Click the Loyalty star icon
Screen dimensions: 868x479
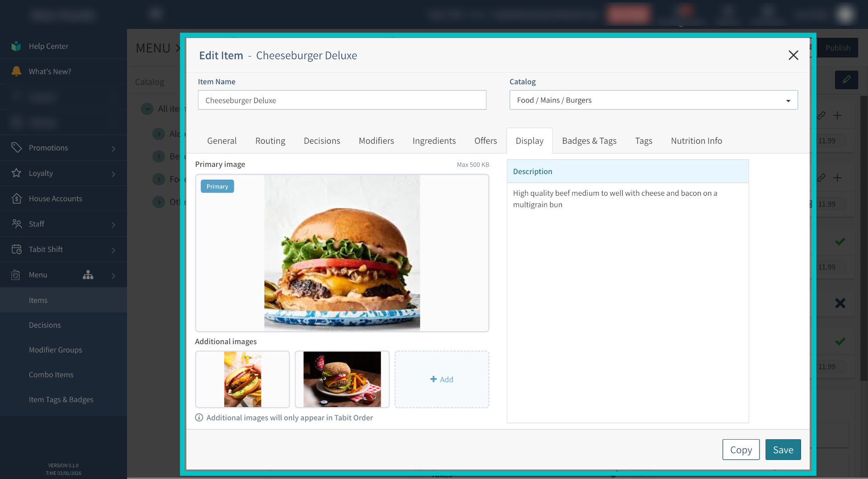(16, 173)
